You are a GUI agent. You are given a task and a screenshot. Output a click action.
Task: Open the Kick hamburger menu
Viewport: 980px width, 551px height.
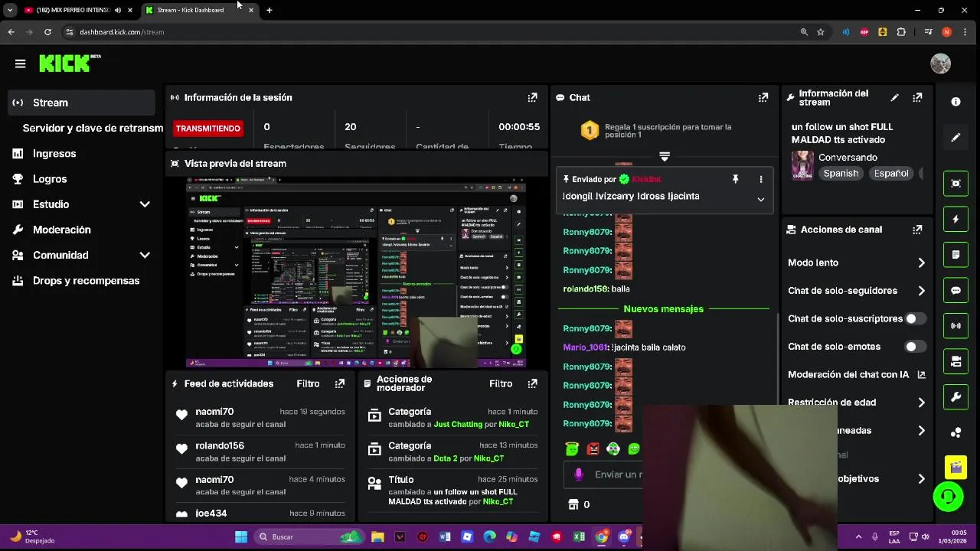click(20, 64)
